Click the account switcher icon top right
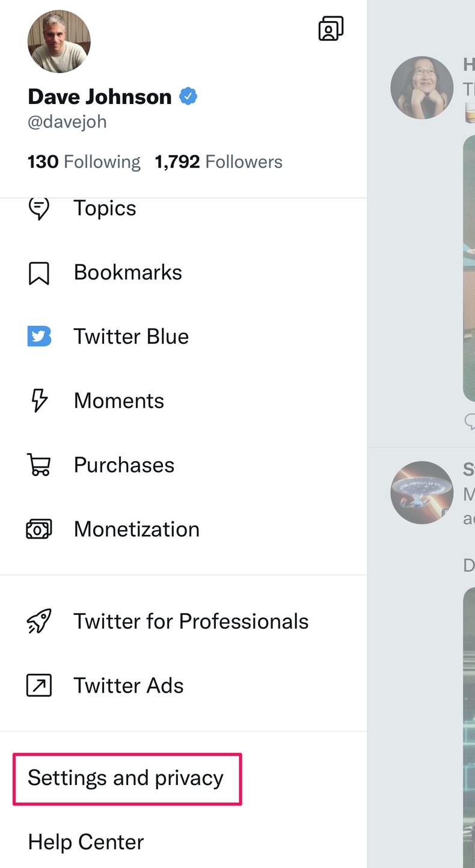 [x=331, y=27]
